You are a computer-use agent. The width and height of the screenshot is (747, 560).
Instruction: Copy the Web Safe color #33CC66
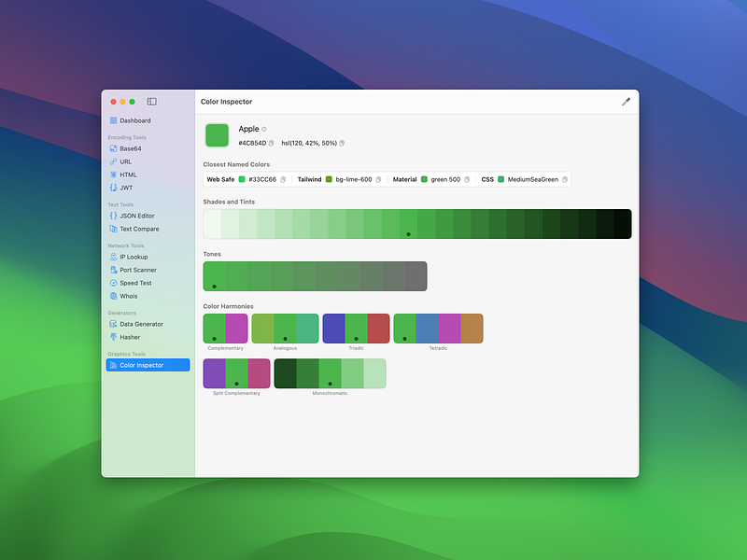pyautogui.click(x=283, y=179)
